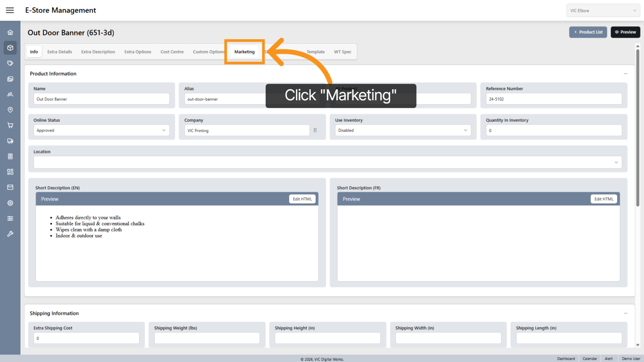
Task: Click the wrench tool sidebar icon
Action: pos(10,234)
